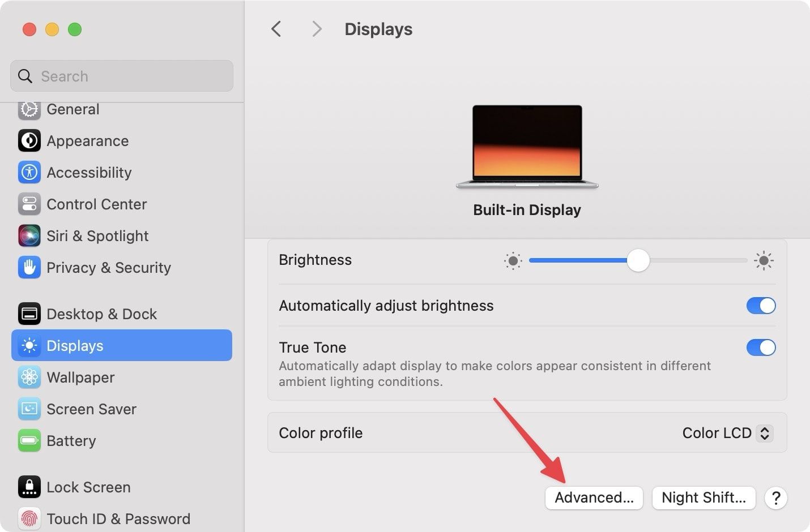The image size is (810, 532).
Task: Disable Automatically adjust brightness switch
Action: (x=761, y=306)
